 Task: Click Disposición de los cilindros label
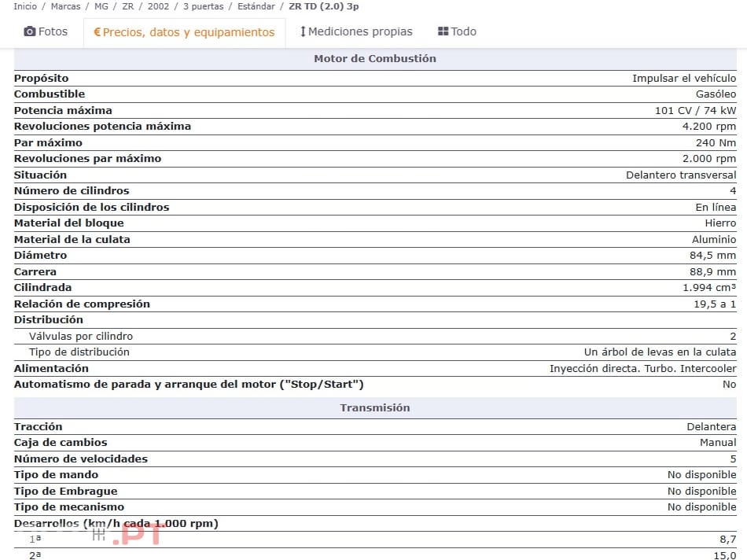click(x=91, y=208)
